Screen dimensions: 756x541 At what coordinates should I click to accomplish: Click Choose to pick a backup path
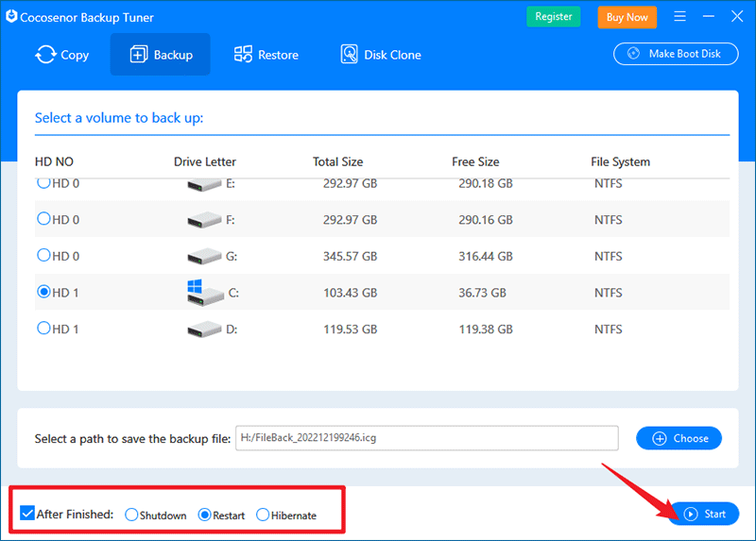point(679,438)
